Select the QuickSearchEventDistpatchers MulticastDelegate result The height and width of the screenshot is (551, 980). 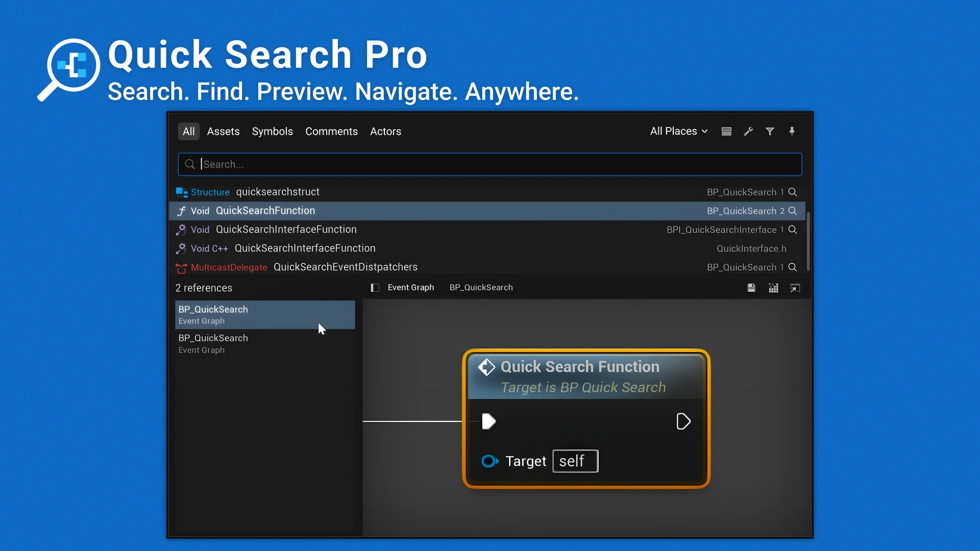pyautogui.click(x=487, y=267)
